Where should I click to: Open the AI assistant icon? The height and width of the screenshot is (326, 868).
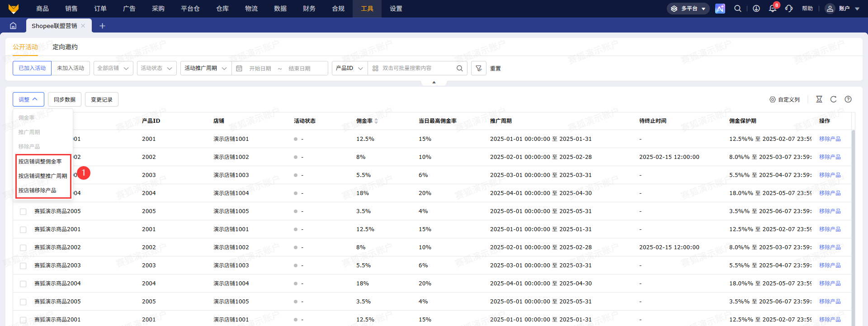coord(720,9)
